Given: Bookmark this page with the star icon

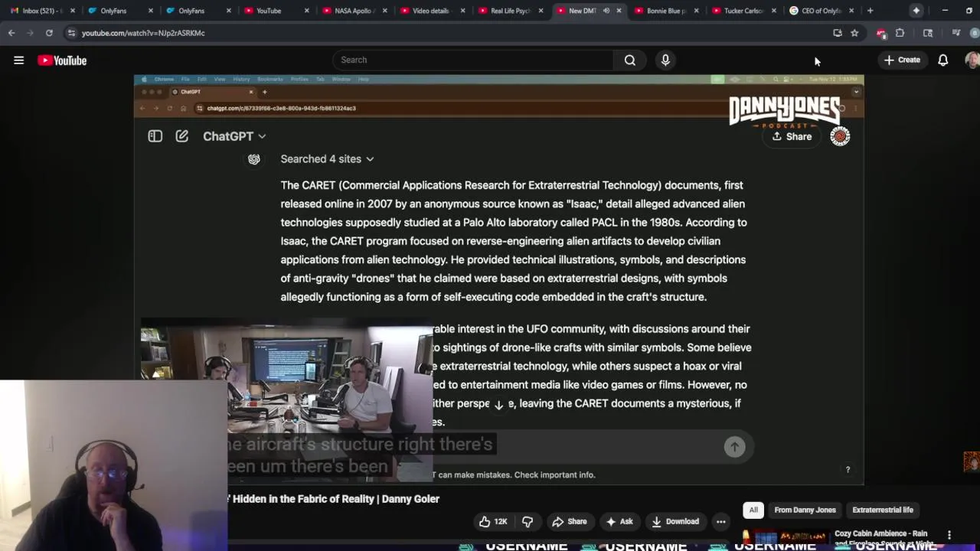Looking at the screenshot, I should 854,33.
